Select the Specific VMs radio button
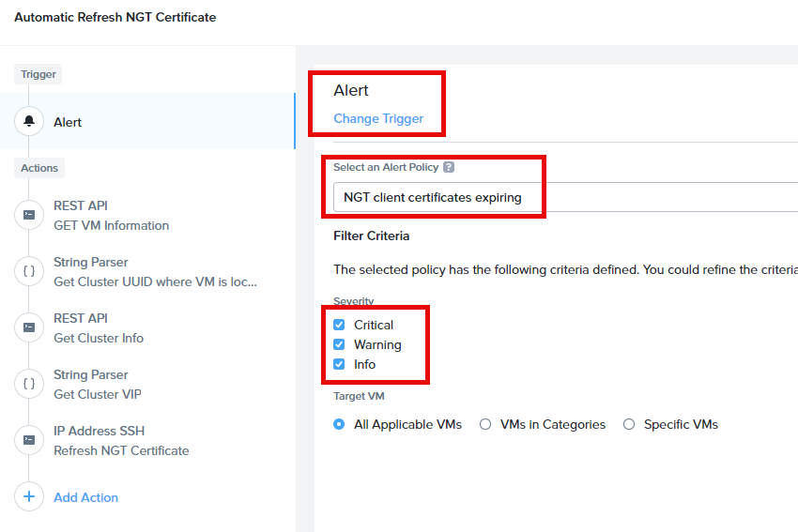The image size is (798, 532). click(x=629, y=424)
